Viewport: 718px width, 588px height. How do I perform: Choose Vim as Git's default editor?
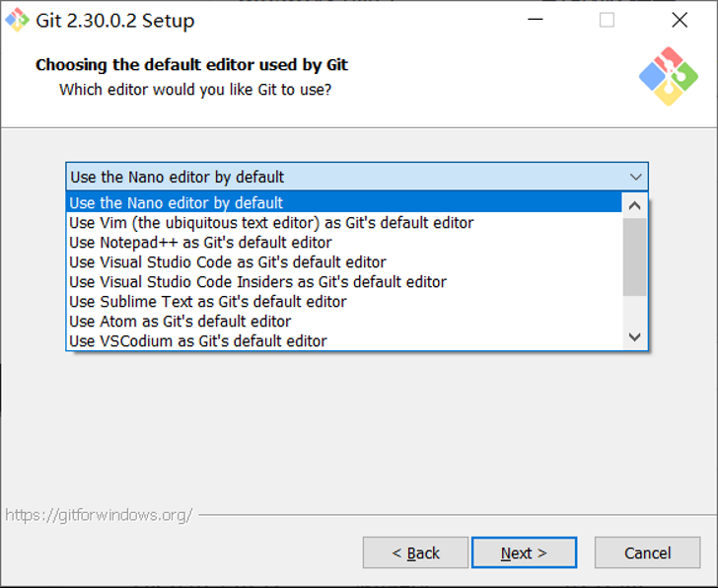271,223
